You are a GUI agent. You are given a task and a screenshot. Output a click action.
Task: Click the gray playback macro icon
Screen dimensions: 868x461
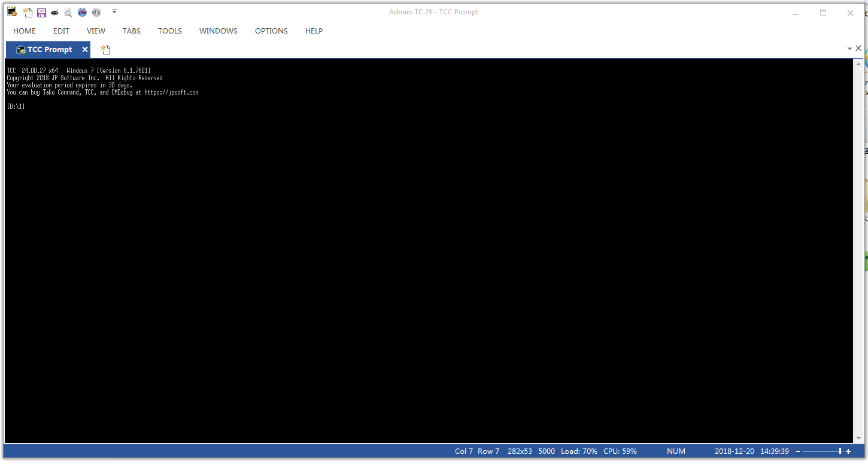[x=96, y=13]
